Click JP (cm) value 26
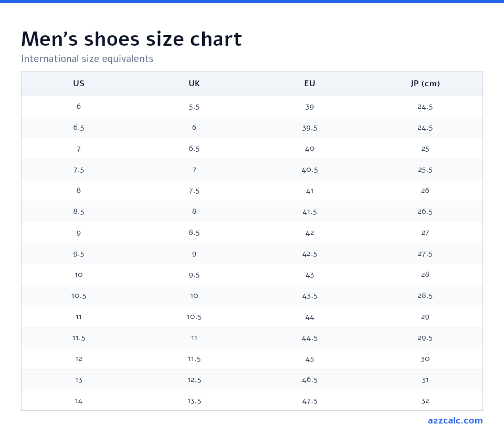 (x=425, y=190)
